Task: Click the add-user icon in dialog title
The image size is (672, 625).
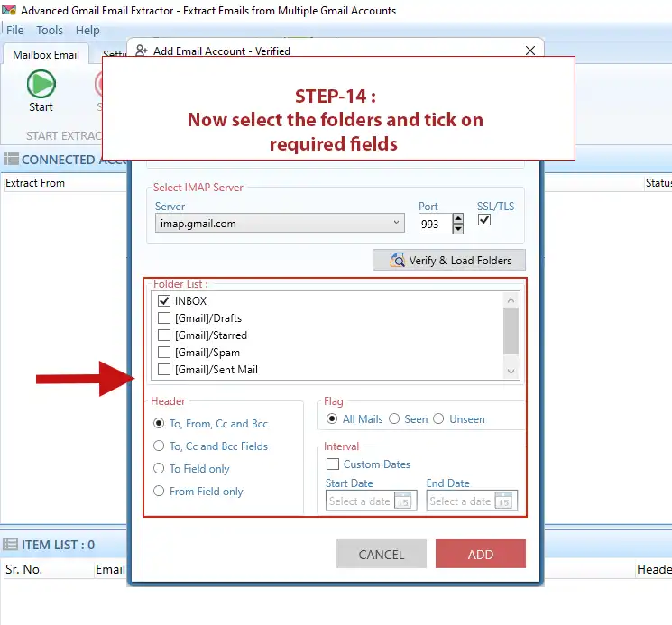Action: click(x=142, y=51)
